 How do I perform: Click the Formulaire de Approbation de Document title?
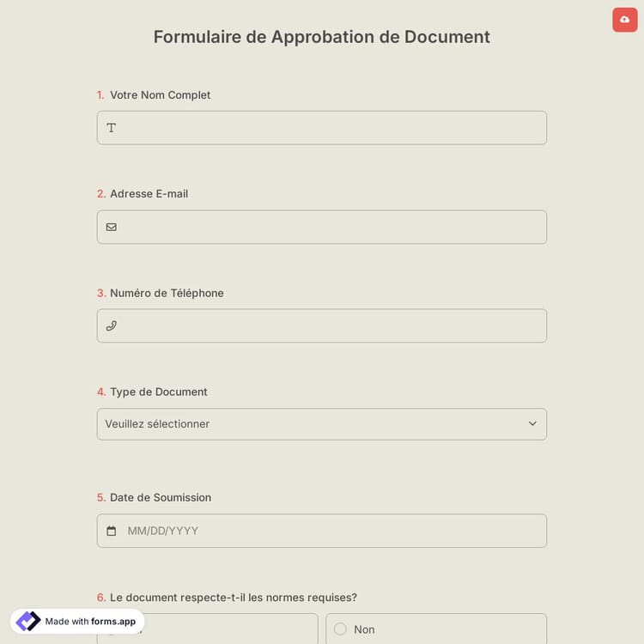point(322,37)
